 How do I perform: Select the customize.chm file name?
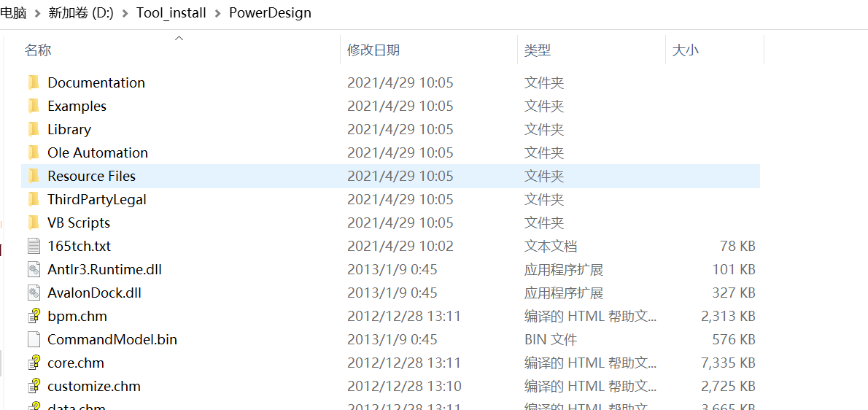click(94, 386)
